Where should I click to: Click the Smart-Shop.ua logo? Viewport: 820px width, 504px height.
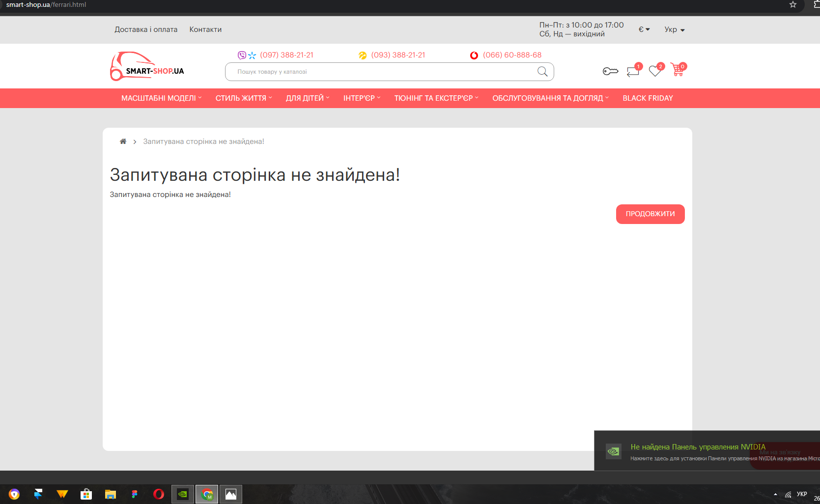coord(147,67)
